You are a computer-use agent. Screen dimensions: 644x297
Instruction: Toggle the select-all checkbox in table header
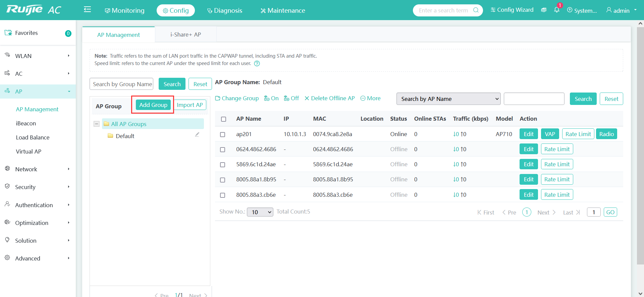[x=224, y=119]
